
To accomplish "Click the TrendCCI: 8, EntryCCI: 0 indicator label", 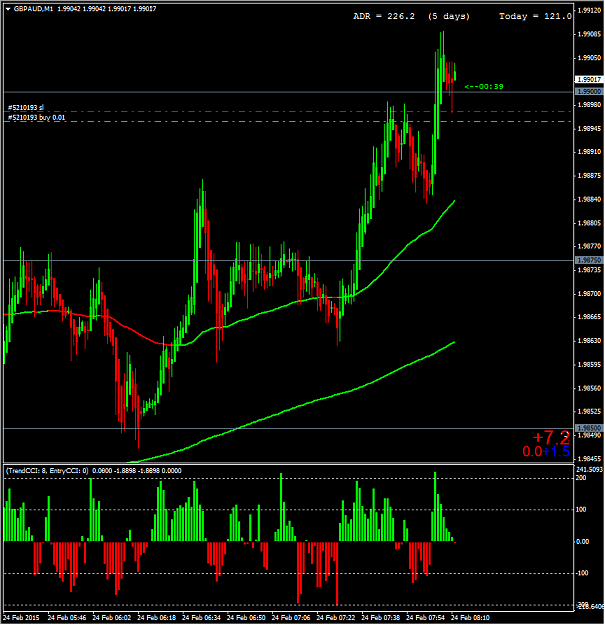I will [x=47, y=471].
